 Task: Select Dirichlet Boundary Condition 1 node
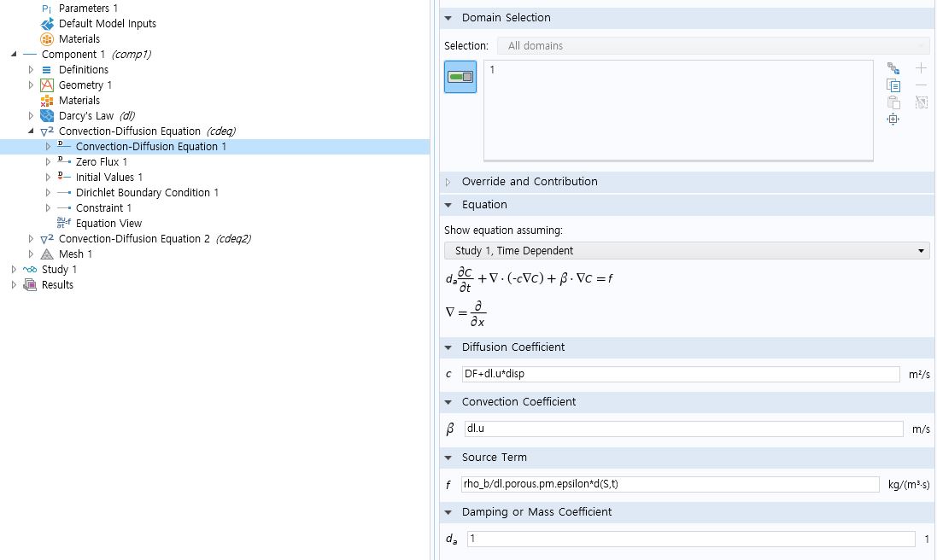click(147, 193)
